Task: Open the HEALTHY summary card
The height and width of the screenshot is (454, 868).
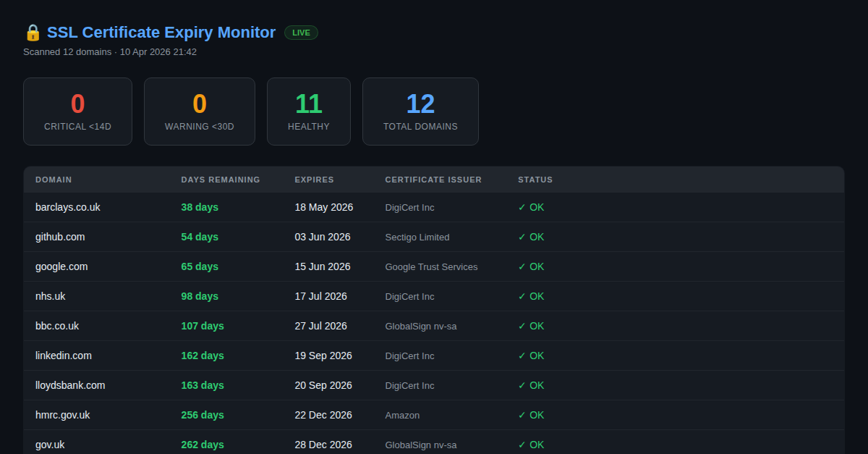Action: pos(309,112)
